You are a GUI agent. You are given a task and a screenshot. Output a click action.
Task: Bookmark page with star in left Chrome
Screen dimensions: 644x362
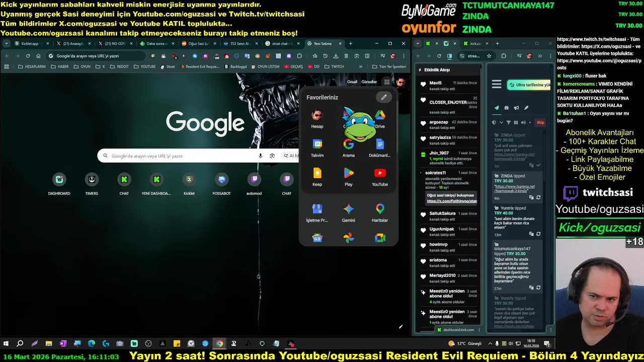tap(315, 56)
